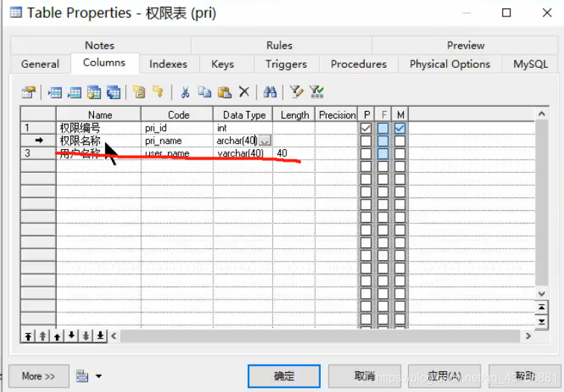This screenshot has width=564, height=392.
Task: Click the page-up button below the vertical scrollbar
Action: tap(542, 308)
